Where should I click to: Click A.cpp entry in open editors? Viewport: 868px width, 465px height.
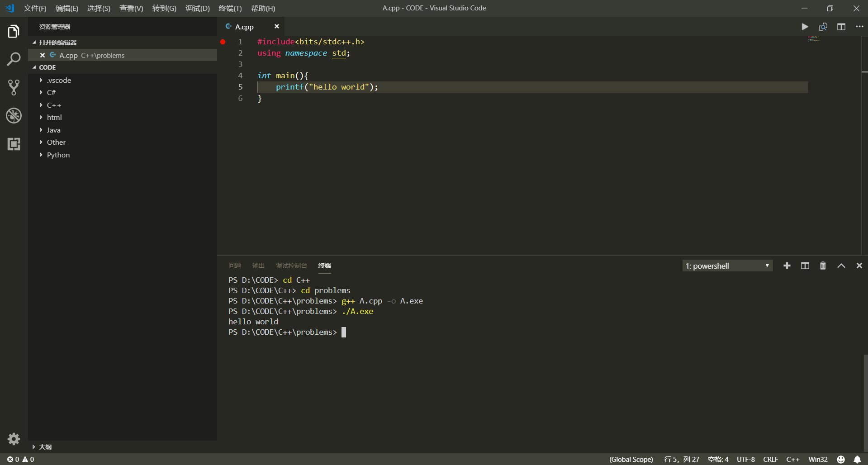[123, 55]
